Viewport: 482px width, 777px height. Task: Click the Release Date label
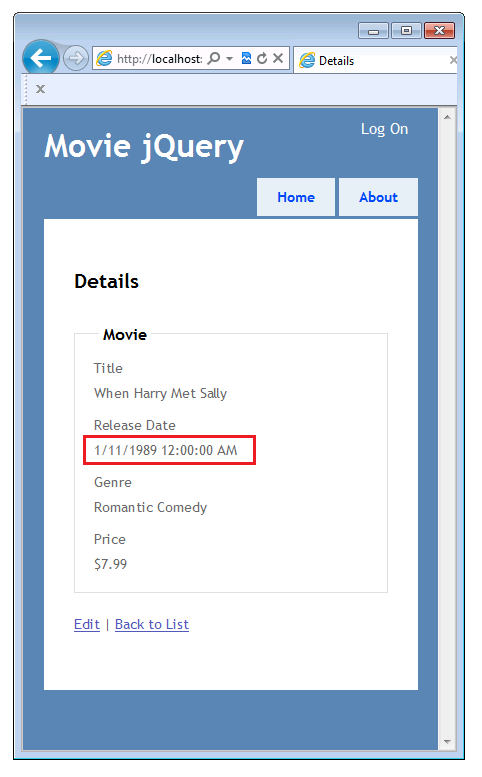point(135,425)
